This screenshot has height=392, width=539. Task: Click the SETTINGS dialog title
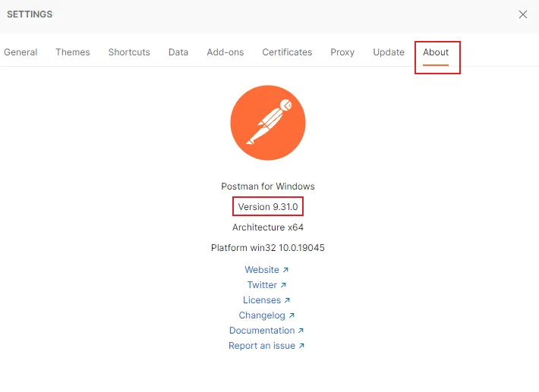(30, 14)
